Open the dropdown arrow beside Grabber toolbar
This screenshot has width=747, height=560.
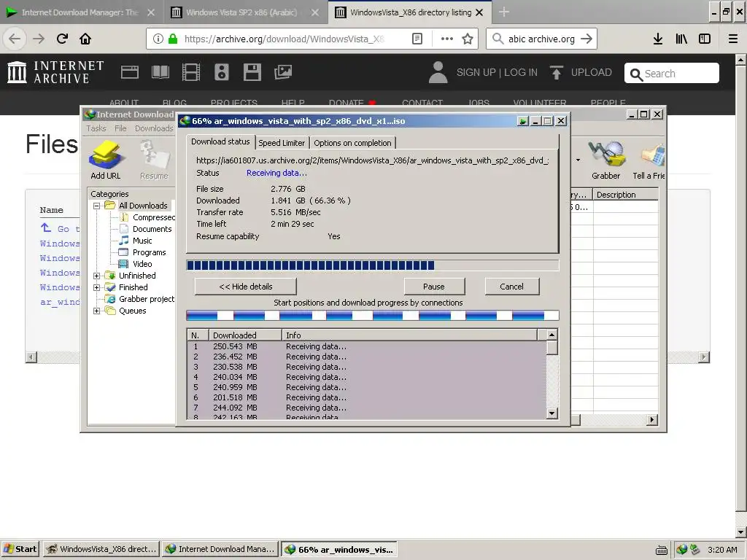[578, 160]
